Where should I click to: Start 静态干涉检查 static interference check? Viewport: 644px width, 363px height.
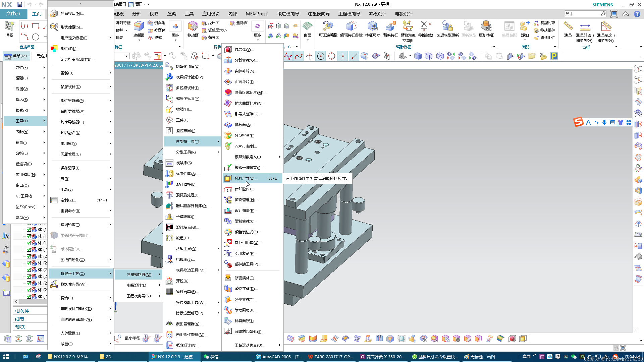pyautogui.click(x=252, y=168)
